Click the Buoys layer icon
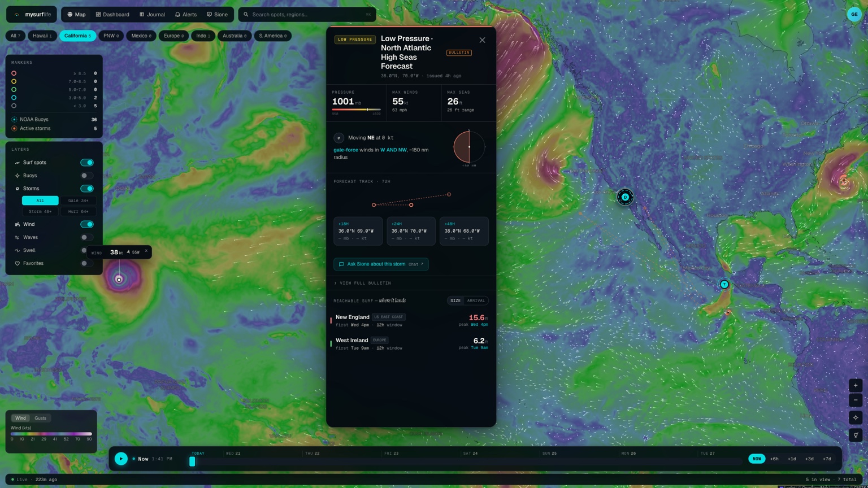This screenshot has height=488, width=868. 17,176
